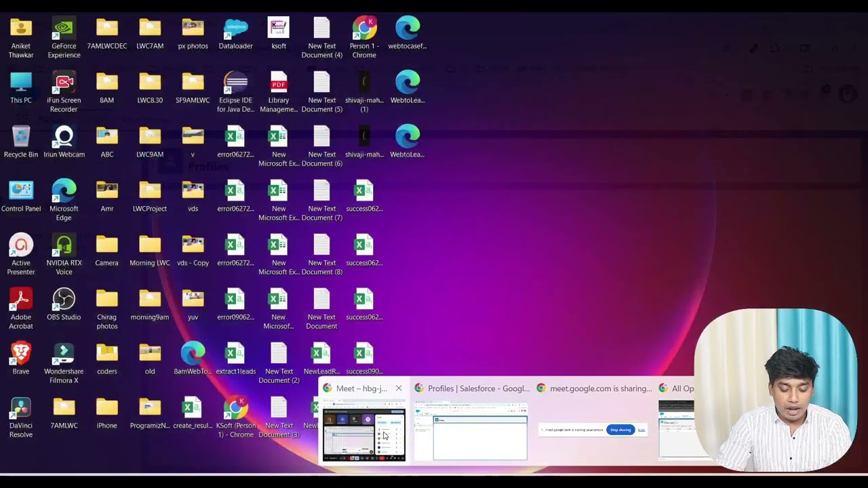This screenshot has width=868, height=488.
Task: Click the New Text Document (7) file
Action: click(x=321, y=201)
